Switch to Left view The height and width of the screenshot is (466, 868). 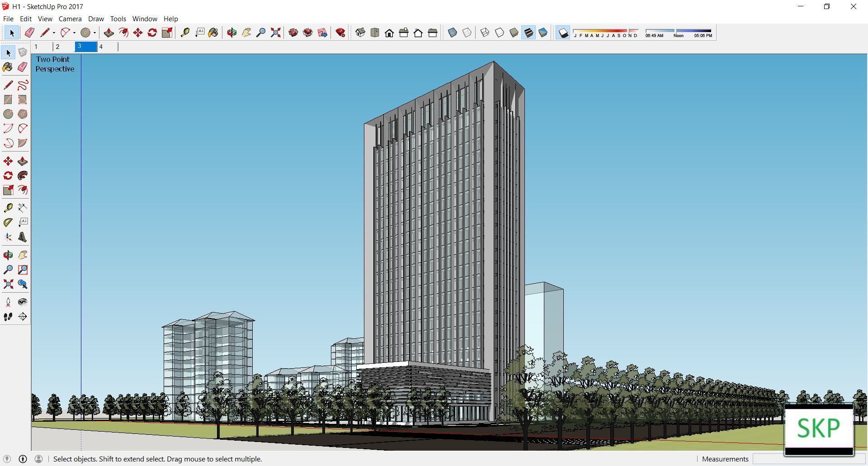point(433,33)
